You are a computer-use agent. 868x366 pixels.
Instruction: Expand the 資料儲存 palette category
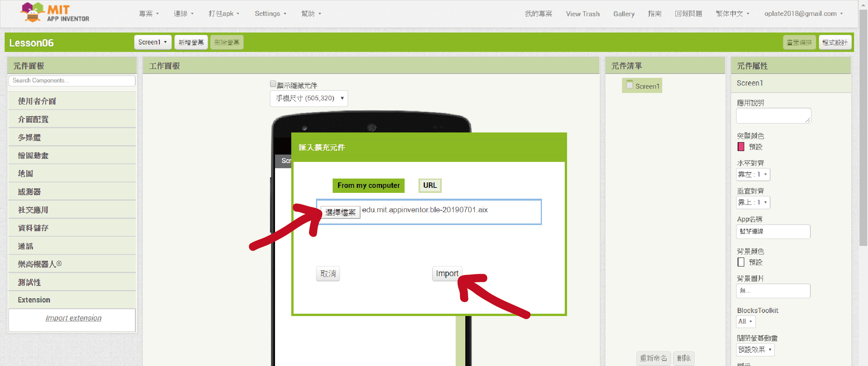[x=72, y=228]
